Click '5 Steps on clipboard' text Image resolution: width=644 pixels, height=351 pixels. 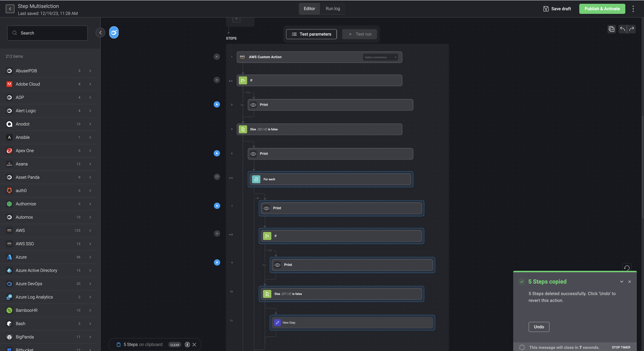coord(143,345)
